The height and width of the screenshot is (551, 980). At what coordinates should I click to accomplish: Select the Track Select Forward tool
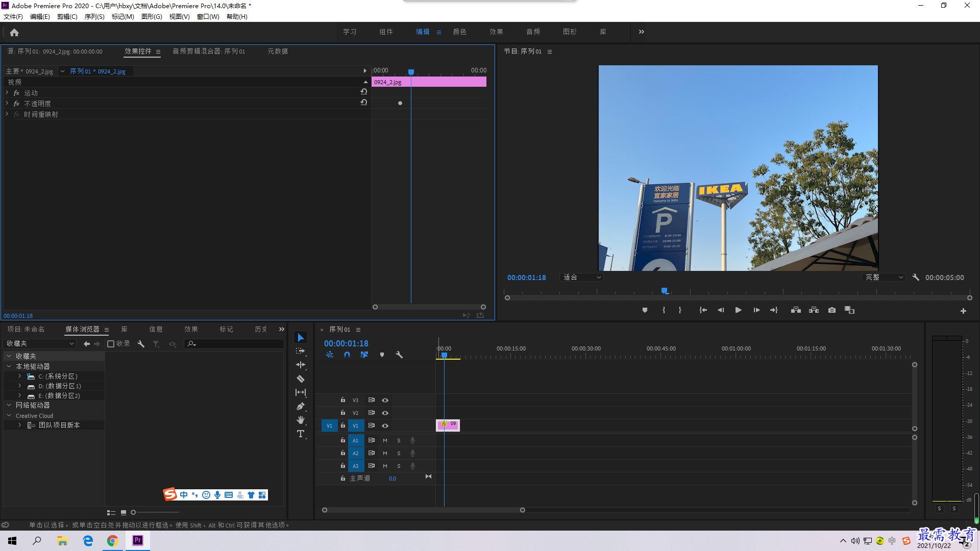(301, 351)
